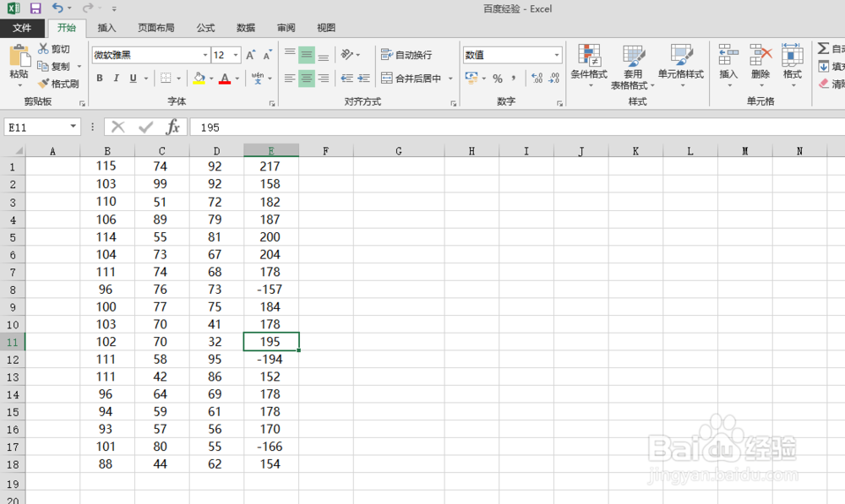This screenshot has width=845, height=504.
Task: Expand the merge and center dropdown arrow
Action: click(x=450, y=79)
